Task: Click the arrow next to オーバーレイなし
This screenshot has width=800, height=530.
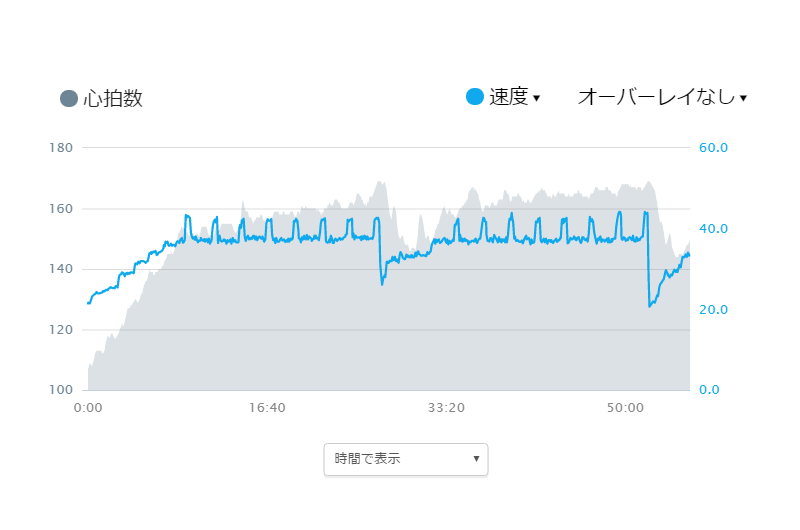Action: coord(743,98)
